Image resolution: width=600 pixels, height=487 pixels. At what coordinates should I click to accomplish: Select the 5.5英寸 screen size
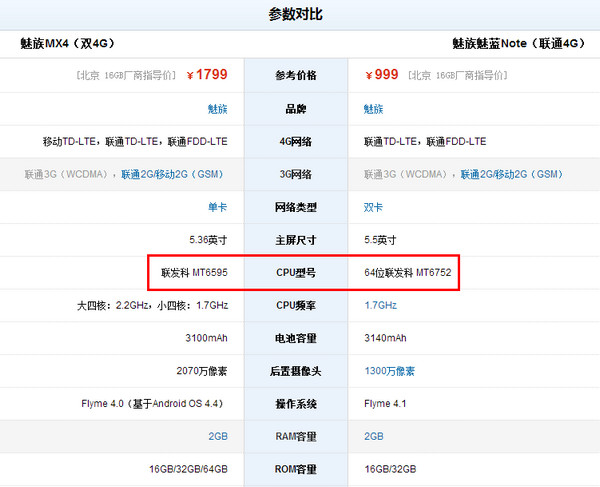[x=380, y=240]
